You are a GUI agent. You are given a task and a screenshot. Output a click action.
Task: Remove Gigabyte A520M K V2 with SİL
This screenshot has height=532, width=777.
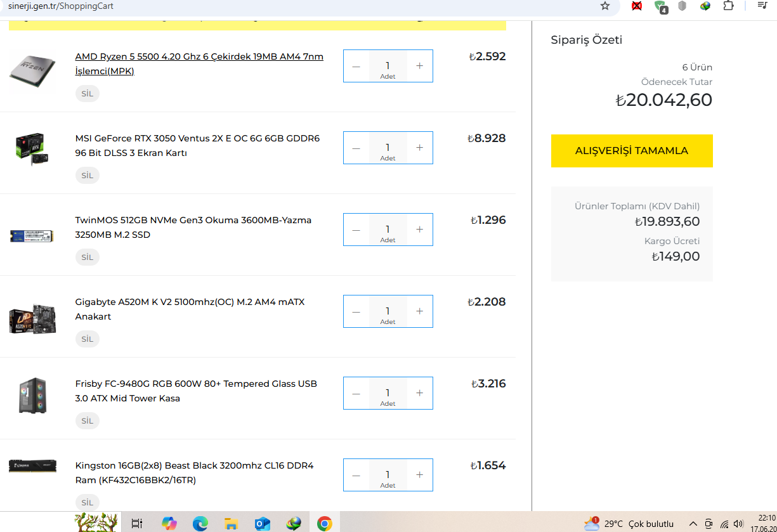[x=88, y=339]
